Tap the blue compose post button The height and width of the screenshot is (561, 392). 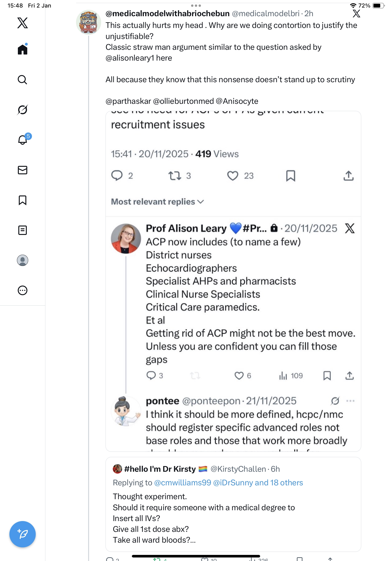pos(23,534)
